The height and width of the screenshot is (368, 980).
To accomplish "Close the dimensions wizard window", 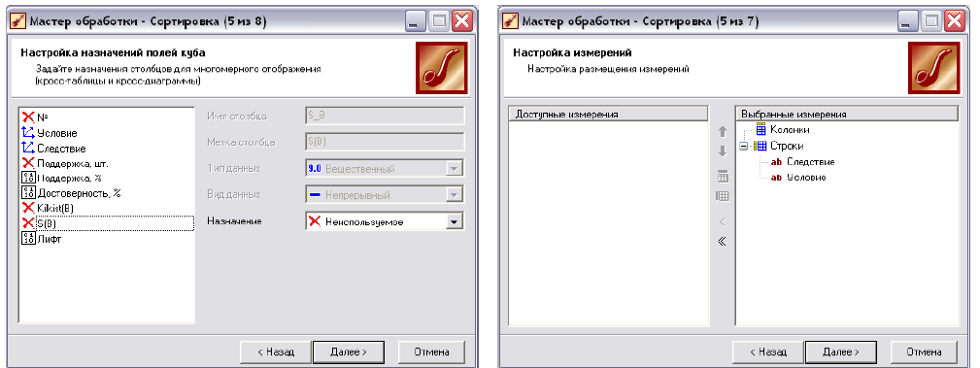I will coord(955,21).
